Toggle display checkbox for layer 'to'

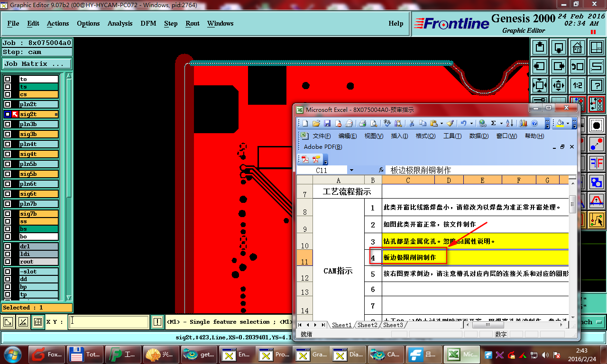click(x=8, y=79)
